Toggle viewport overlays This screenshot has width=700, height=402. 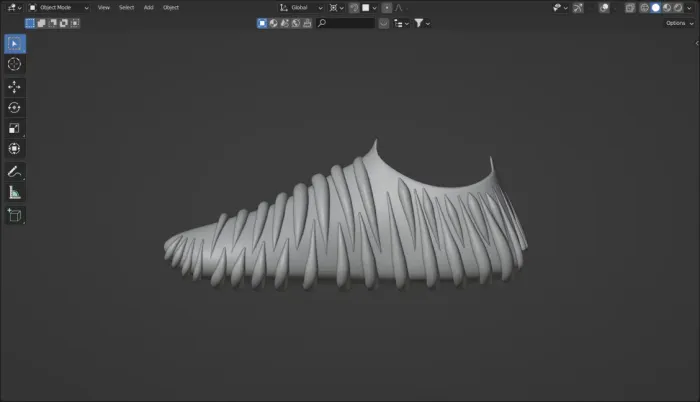[604, 8]
